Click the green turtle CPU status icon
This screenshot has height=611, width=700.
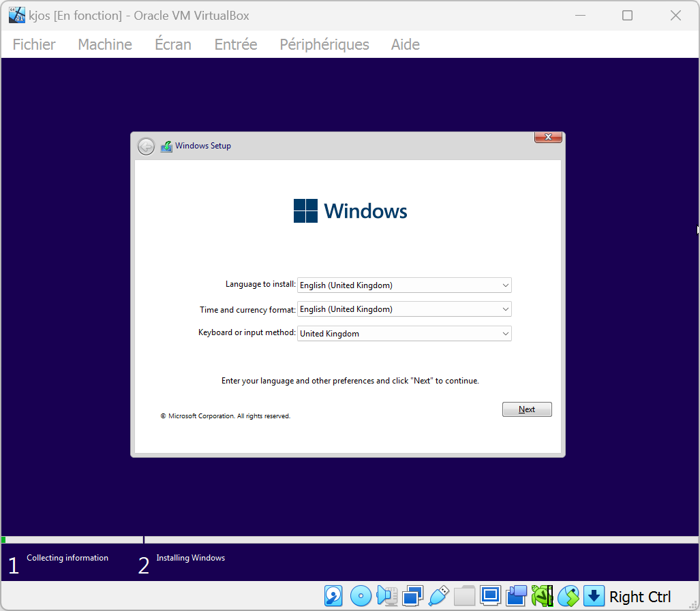pos(542,596)
